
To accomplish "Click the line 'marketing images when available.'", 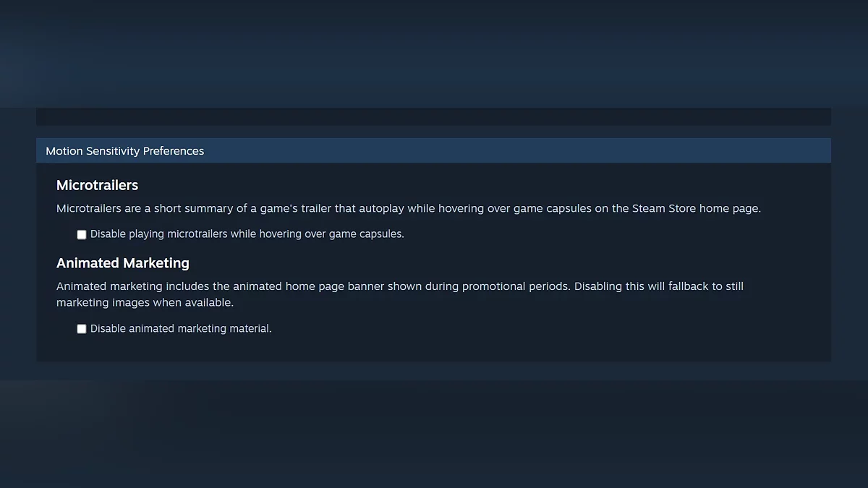I will [x=145, y=302].
